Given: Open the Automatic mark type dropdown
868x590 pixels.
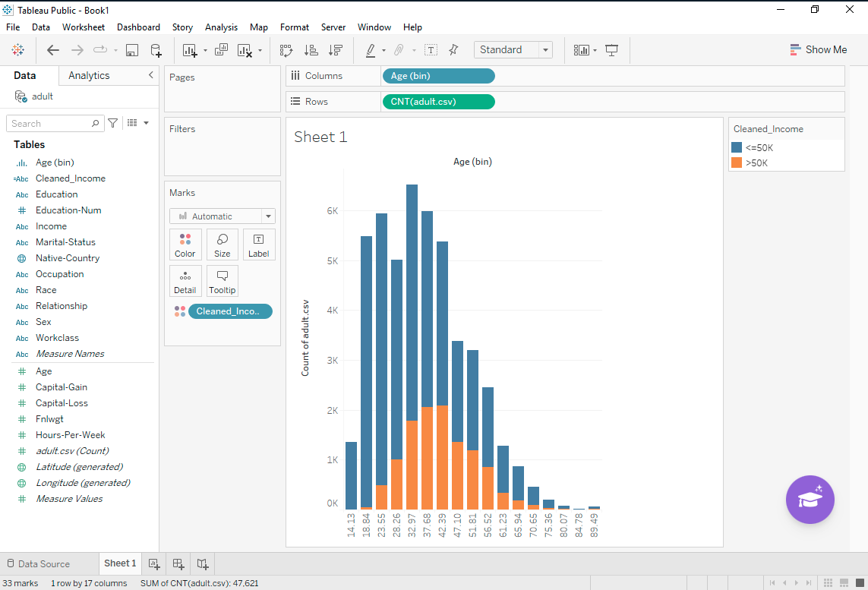Looking at the screenshot, I should coord(267,216).
